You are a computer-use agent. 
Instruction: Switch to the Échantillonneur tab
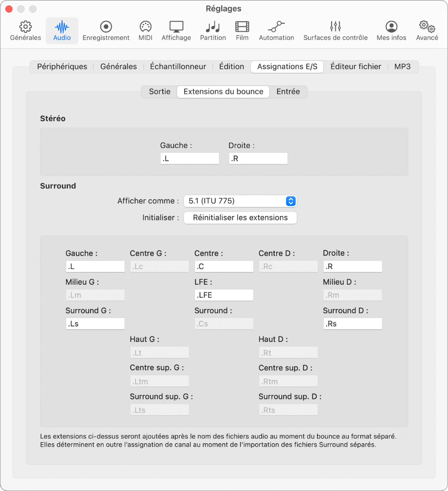coord(178,67)
